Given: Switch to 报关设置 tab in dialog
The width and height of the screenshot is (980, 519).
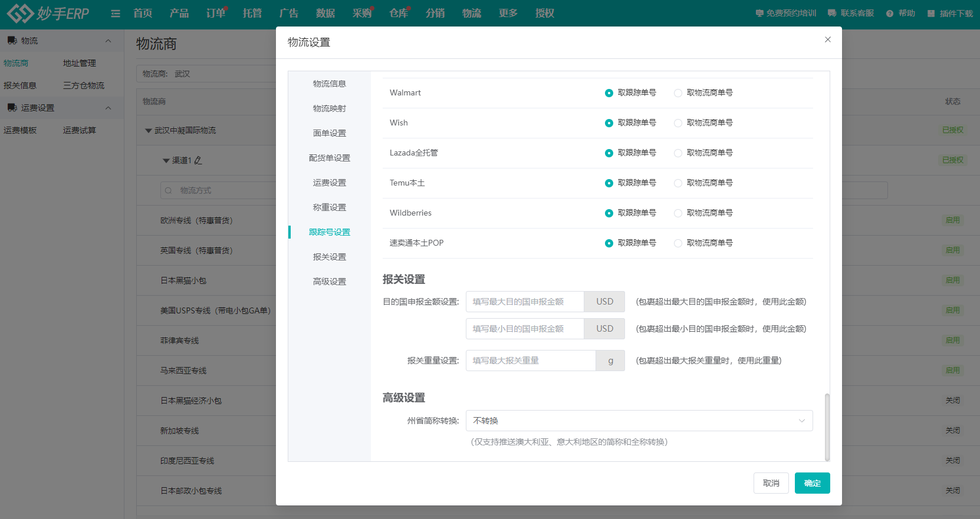Looking at the screenshot, I should click(330, 257).
